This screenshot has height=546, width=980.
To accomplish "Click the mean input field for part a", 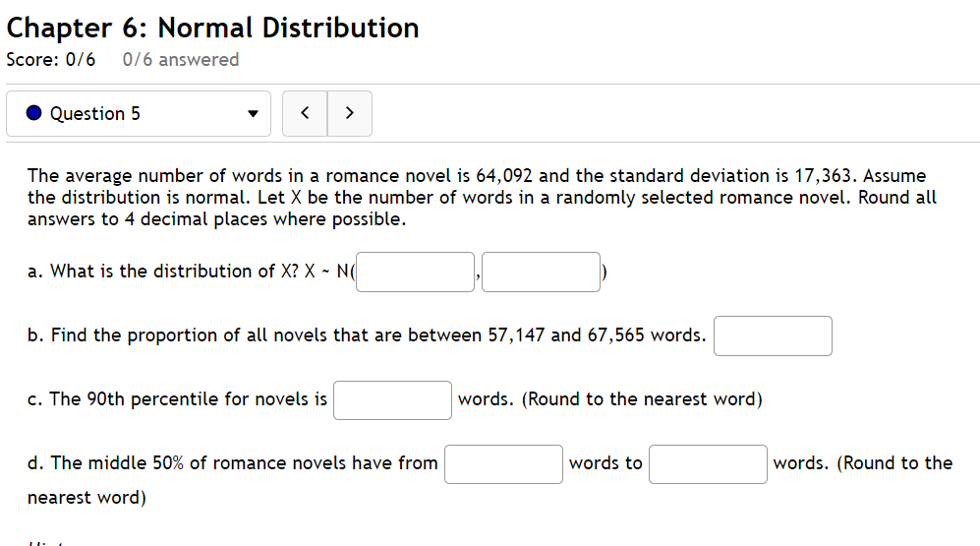I will tap(415, 273).
